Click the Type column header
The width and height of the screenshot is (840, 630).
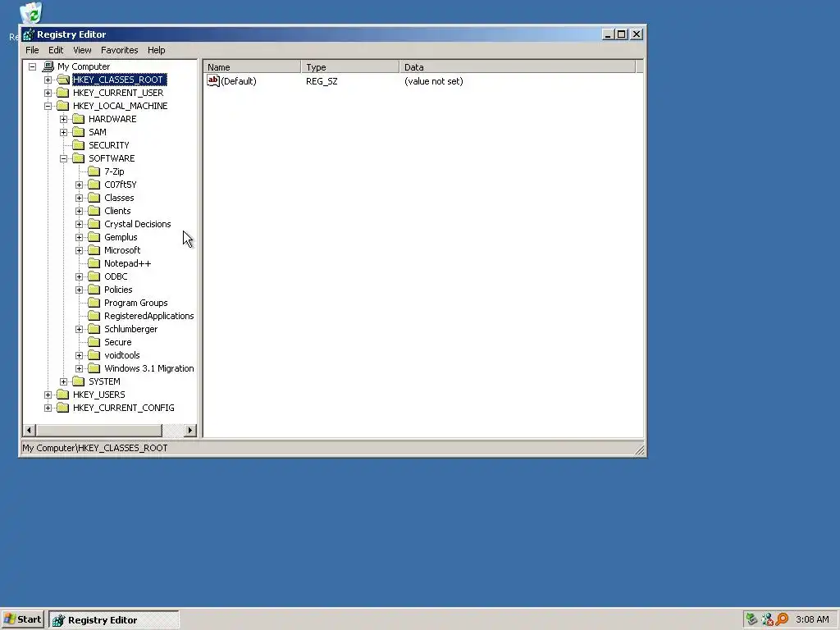(349, 67)
